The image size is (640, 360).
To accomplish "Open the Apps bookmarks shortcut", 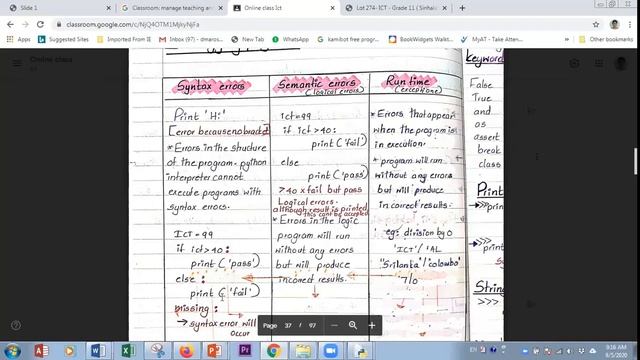I will (x=18, y=39).
